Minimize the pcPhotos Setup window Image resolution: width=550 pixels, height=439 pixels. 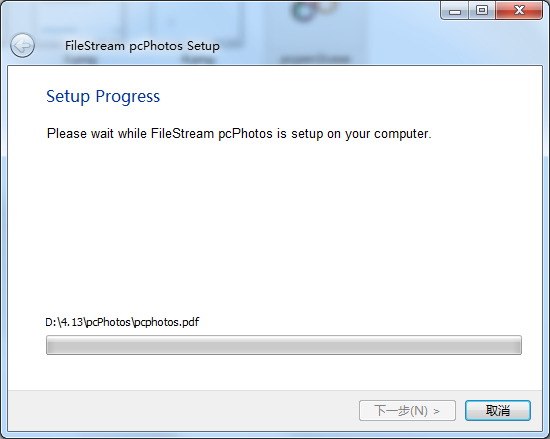455,11
